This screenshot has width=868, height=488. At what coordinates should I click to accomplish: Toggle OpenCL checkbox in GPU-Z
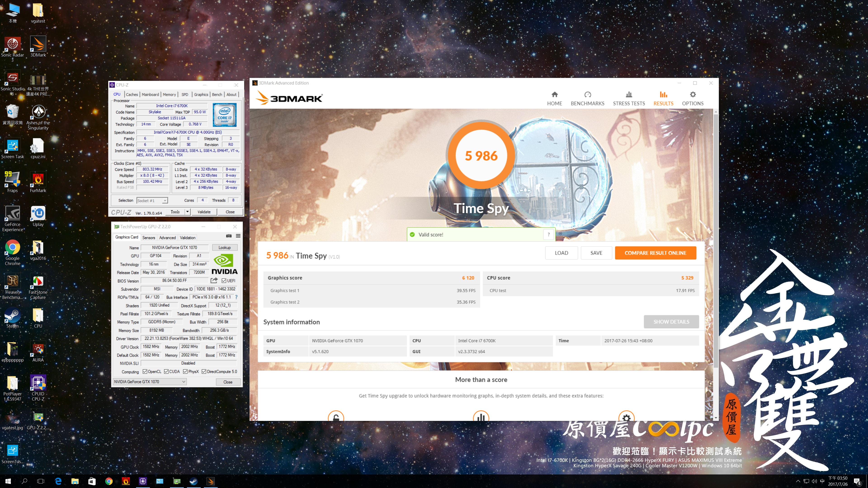pos(145,371)
